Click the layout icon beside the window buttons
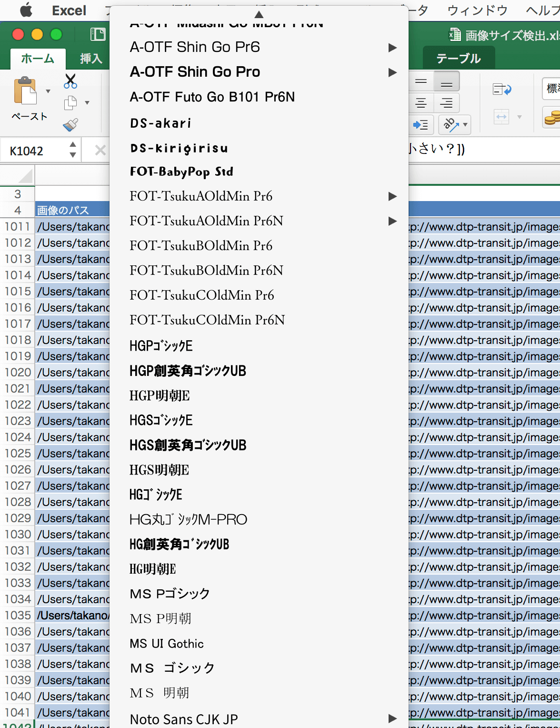 [x=98, y=34]
